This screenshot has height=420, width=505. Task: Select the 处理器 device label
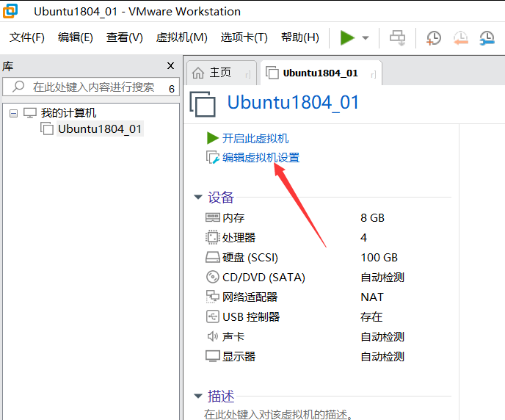(x=239, y=238)
